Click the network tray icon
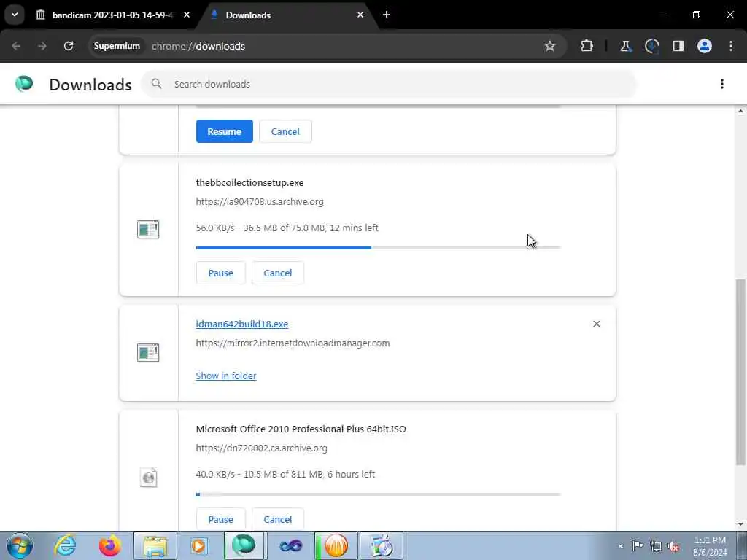 (x=656, y=546)
